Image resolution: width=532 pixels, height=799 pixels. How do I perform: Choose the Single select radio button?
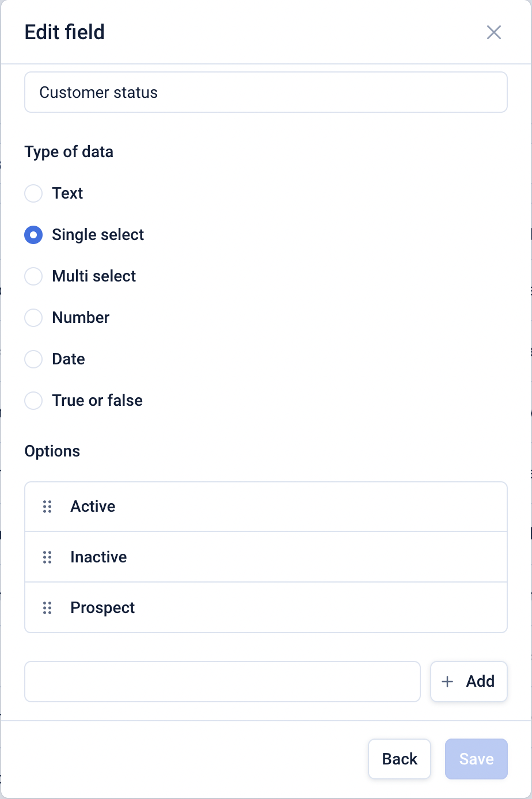click(x=33, y=235)
